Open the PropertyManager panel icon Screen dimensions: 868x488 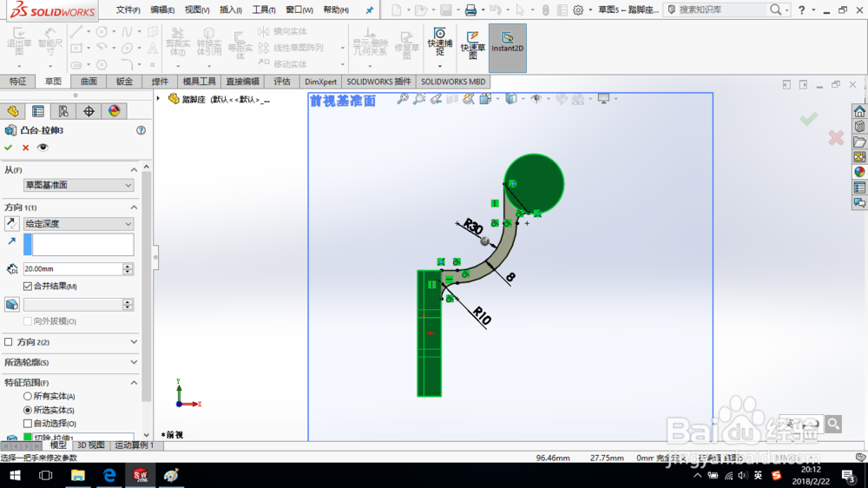coord(37,111)
